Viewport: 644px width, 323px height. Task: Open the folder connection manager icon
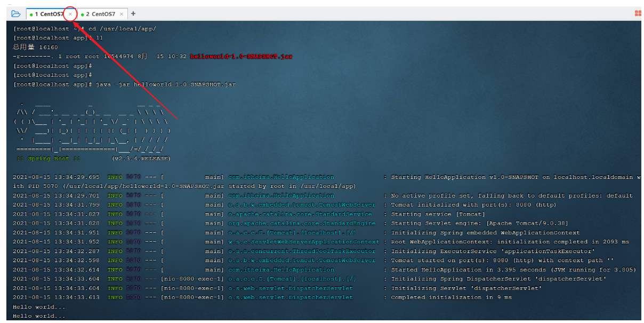click(x=15, y=13)
